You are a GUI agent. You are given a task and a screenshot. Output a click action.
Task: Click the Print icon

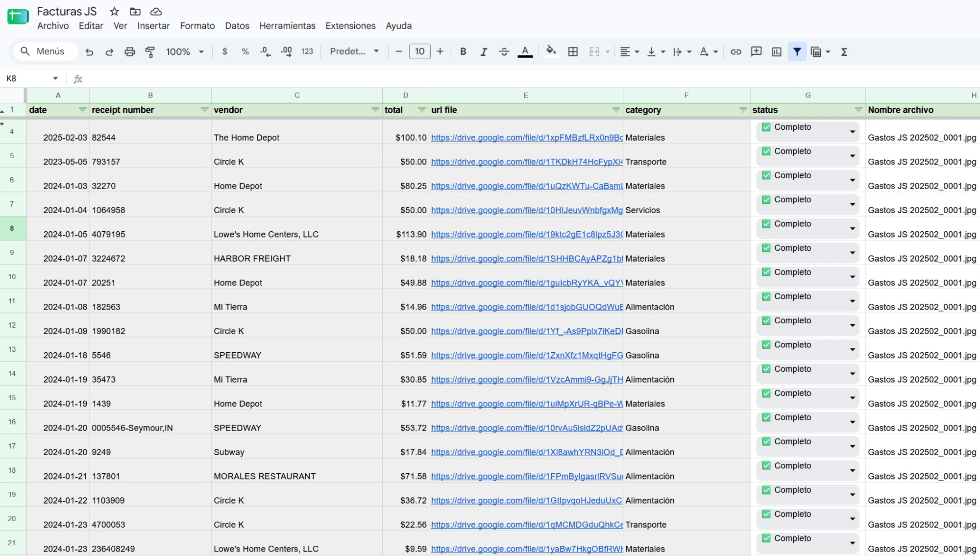130,51
